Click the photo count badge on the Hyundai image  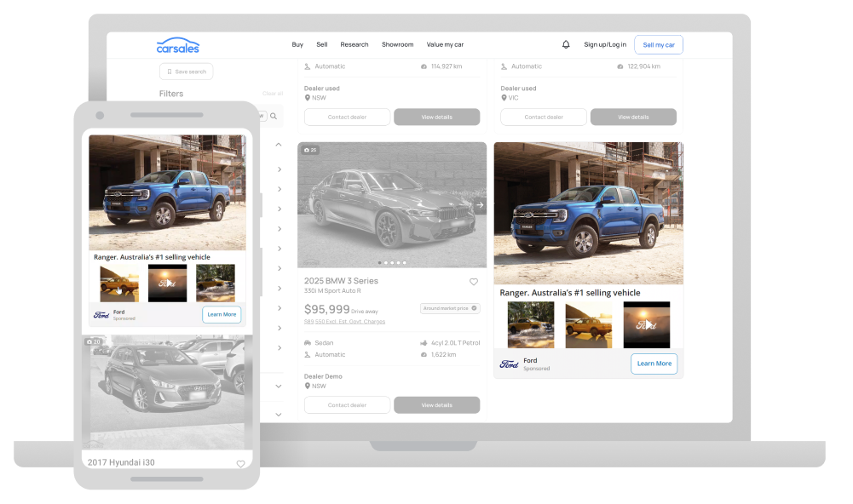(x=93, y=341)
